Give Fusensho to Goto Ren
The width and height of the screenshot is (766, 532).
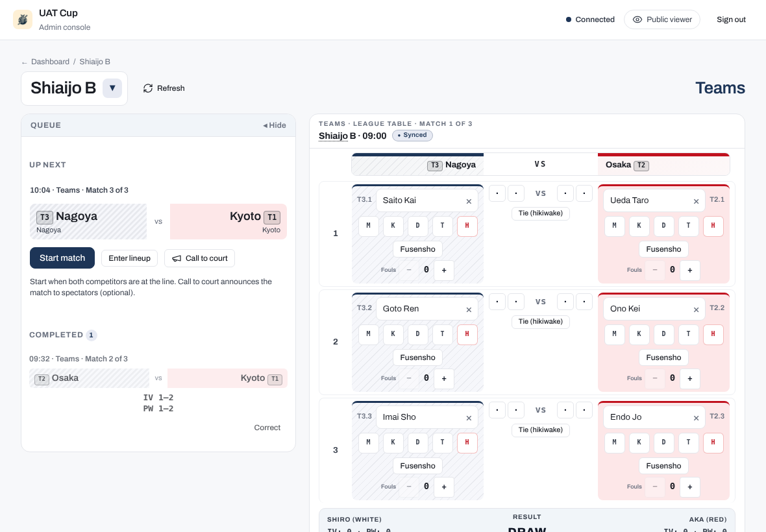(x=417, y=357)
